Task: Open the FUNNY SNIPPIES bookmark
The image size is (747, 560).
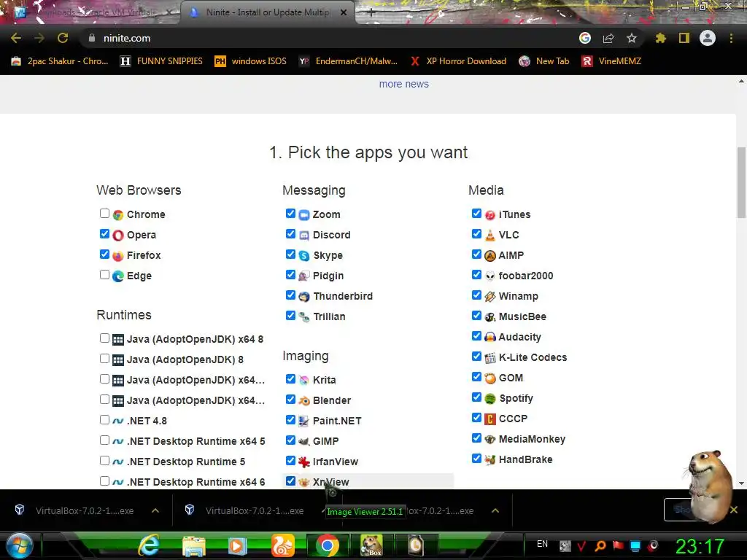Action: (x=161, y=61)
